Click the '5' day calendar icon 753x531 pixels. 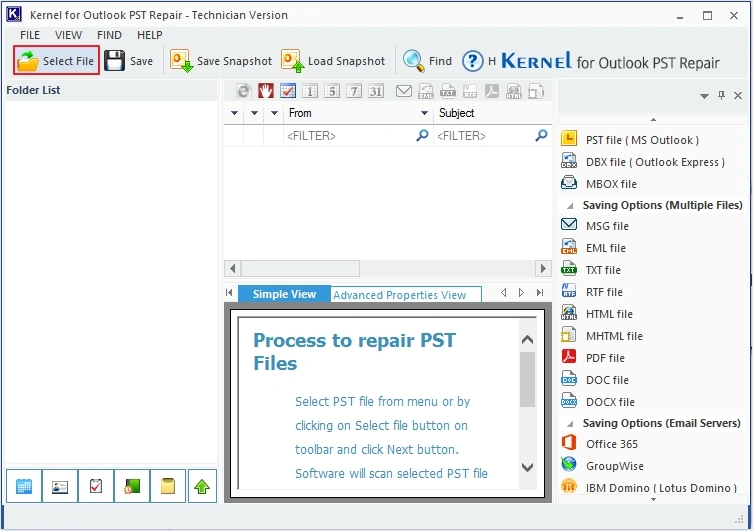(332, 91)
